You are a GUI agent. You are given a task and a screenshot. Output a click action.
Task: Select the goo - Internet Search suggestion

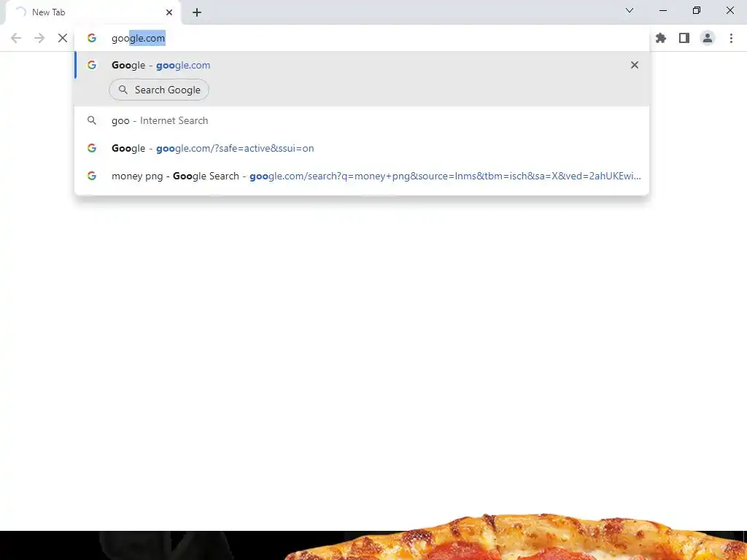point(362,120)
